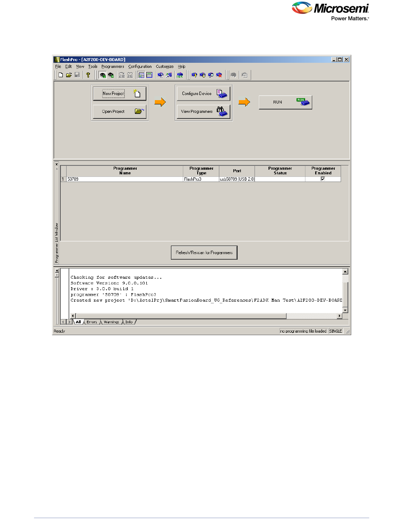Screen dimensions: 403x532
Task: Switch to the Errors log tab
Action: [x=92, y=322]
